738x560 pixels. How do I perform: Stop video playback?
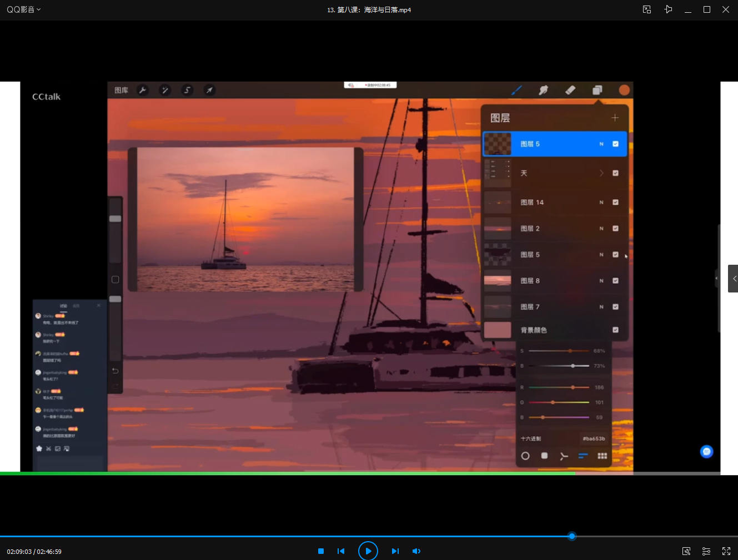point(321,551)
